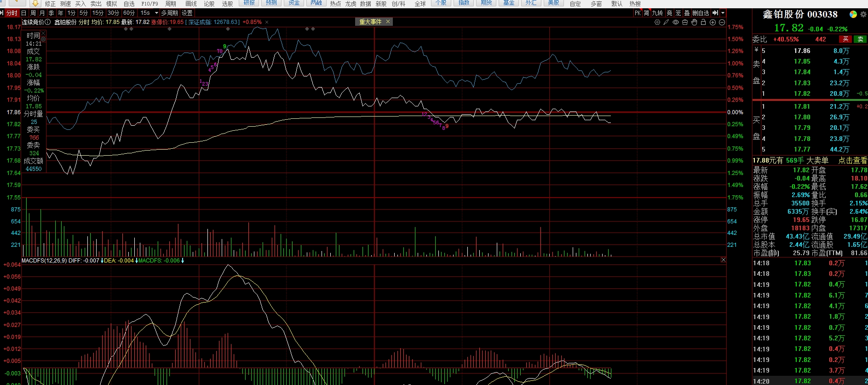Select the 分时 intraday tab

pos(12,13)
